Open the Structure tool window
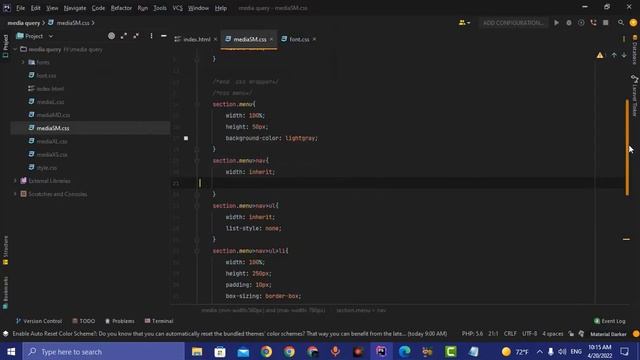The width and height of the screenshot is (640, 360). 5,250
